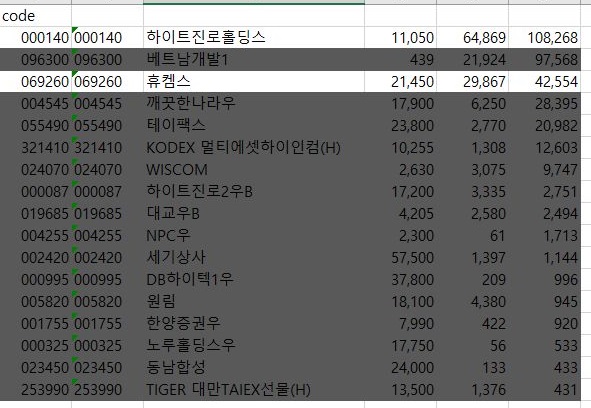This screenshot has width=591, height=408.
Task: Select the second-column text code 000140
Action: click(107, 37)
